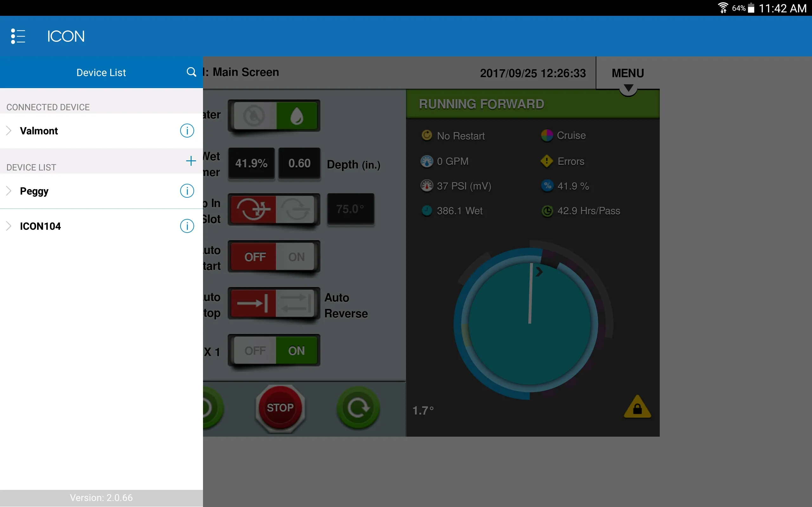Click the Wet measurement icon at 386.1
This screenshot has height=507, width=812.
[x=427, y=211]
